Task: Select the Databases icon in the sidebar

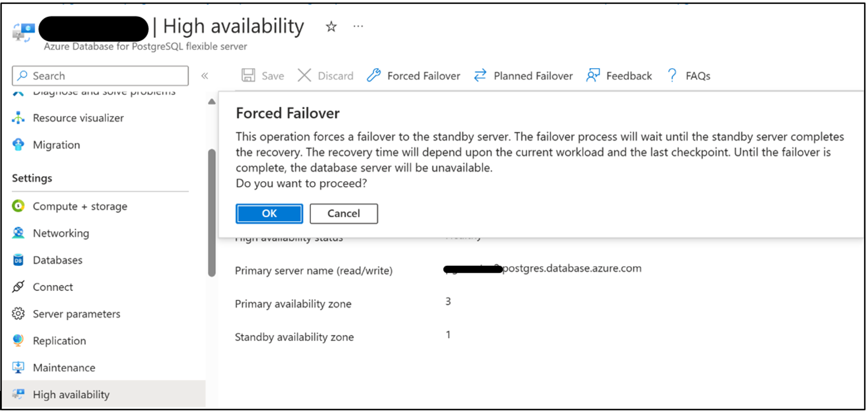Action: [x=18, y=260]
